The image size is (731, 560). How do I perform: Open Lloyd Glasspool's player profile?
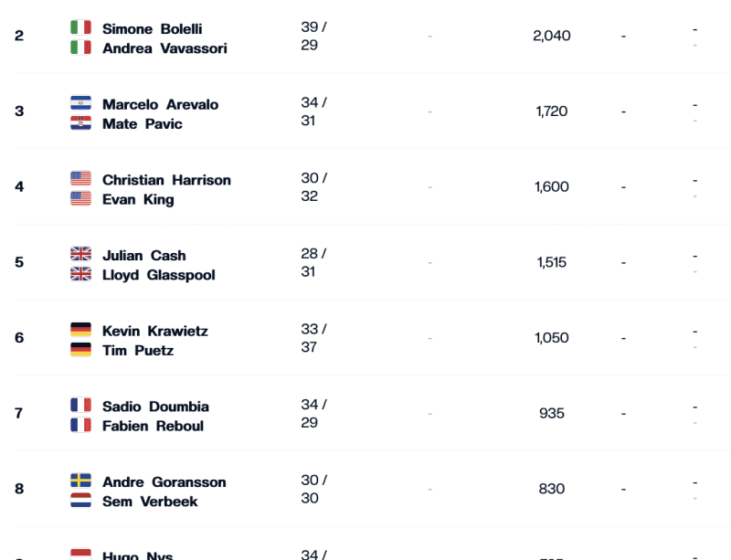(x=158, y=275)
